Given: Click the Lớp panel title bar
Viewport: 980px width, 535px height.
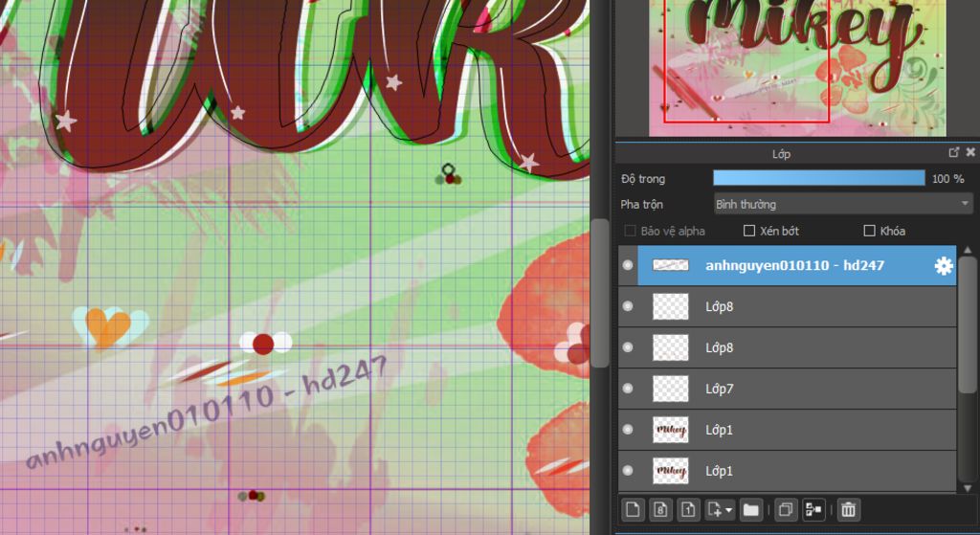Looking at the screenshot, I should pyautogui.click(x=780, y=153).
